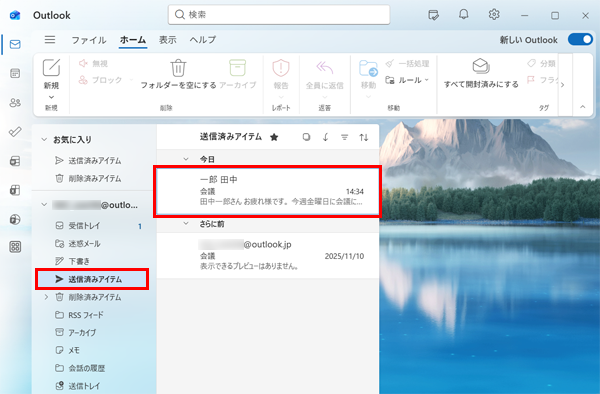
Task: Click the フラグ ribbon item
Action: [543, 80]
